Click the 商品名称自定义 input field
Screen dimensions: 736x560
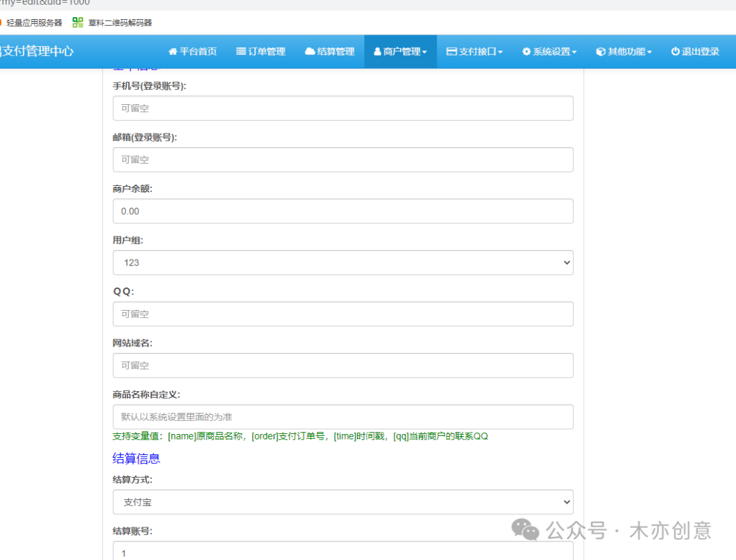click(343, 417)
